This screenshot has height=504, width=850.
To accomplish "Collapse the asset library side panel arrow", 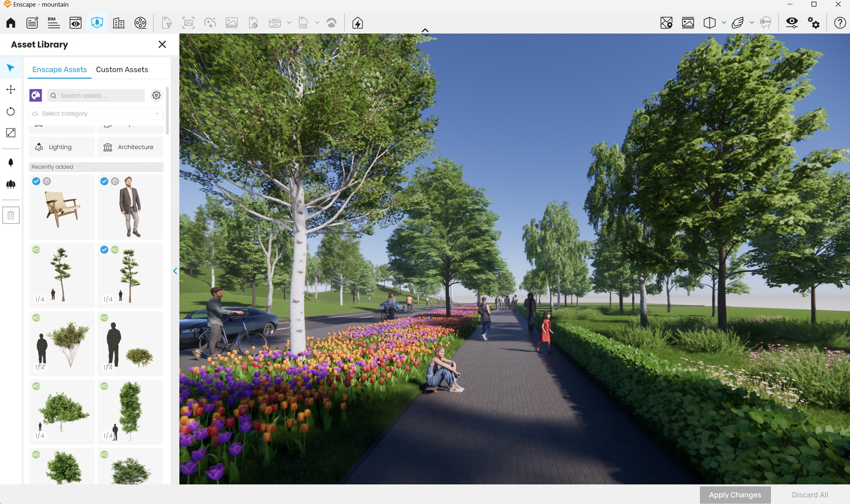I will pyautogui.click(x=175, y=271).
